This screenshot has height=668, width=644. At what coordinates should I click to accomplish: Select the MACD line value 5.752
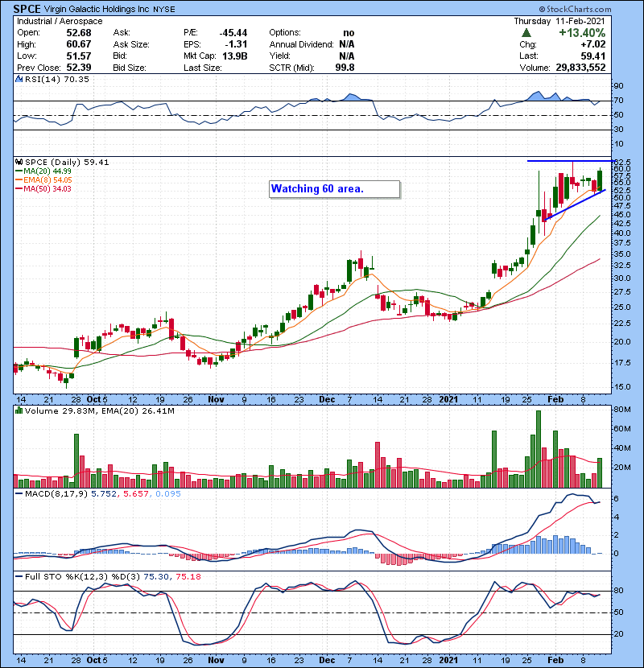coord(103,494)
